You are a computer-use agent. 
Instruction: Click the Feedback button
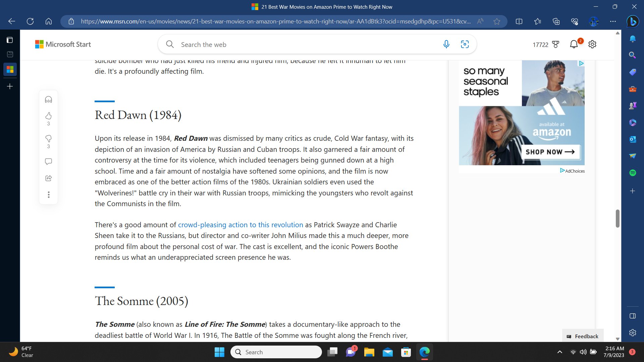583,336
